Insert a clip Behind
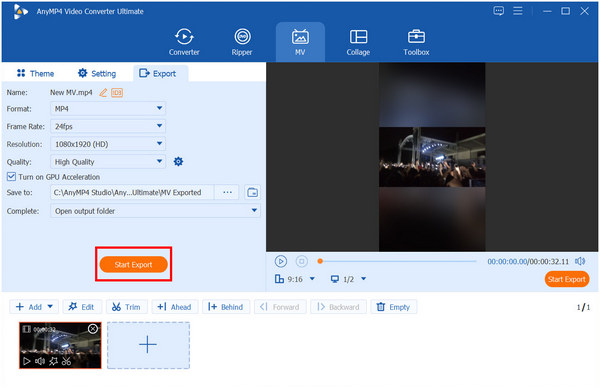Screen dimensions: 600x388 click(226, 307)
